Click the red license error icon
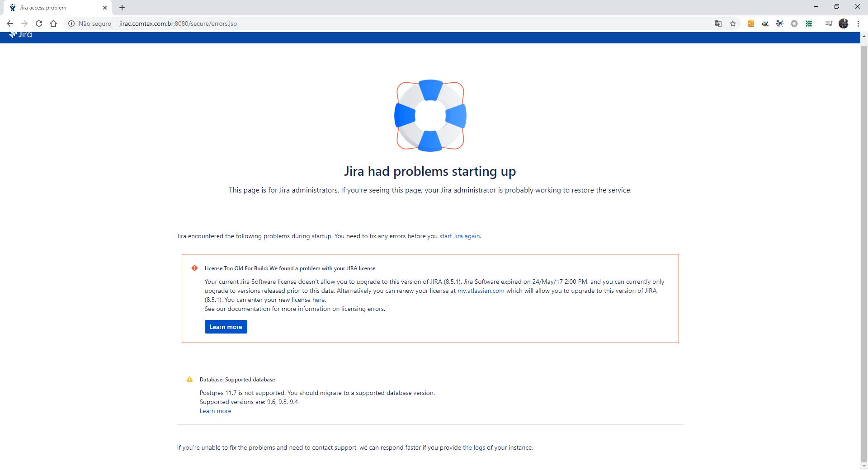 point(194,268)
